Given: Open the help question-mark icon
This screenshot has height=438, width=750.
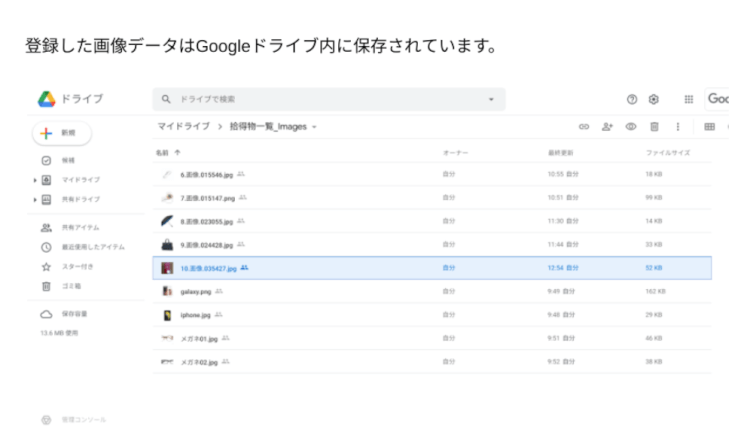Looking at the screenshot, I should tap(632, 99).
